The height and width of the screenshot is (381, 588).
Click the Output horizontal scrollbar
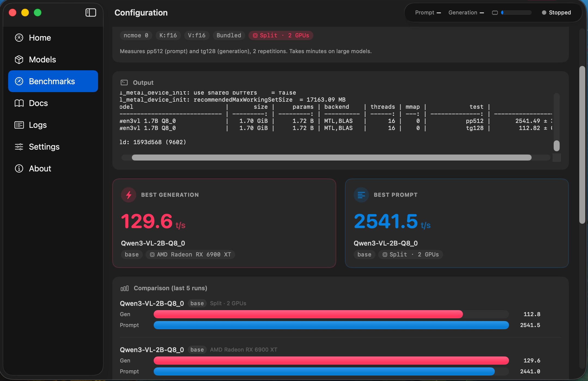[x=332, y=158]
